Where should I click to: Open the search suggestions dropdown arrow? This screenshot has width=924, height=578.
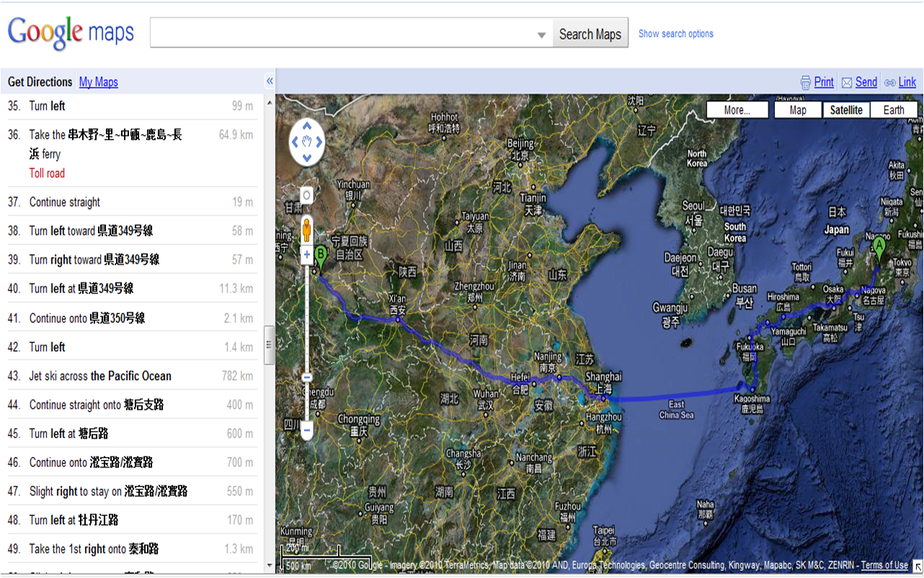(541, 33)
